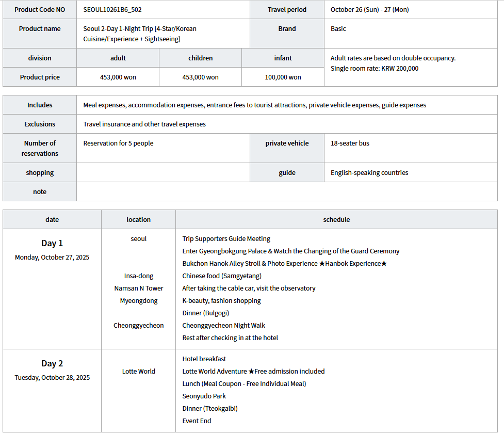Screen dimensions: 504x434
Task: Click the empty note field
Action: (287, 192)
